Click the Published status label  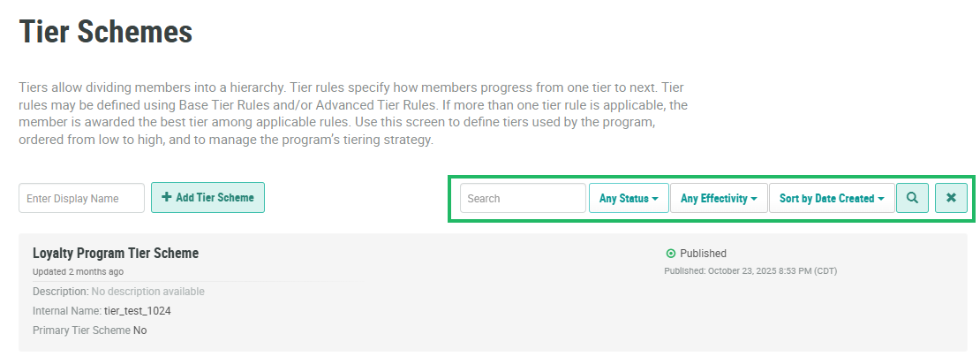703,254
